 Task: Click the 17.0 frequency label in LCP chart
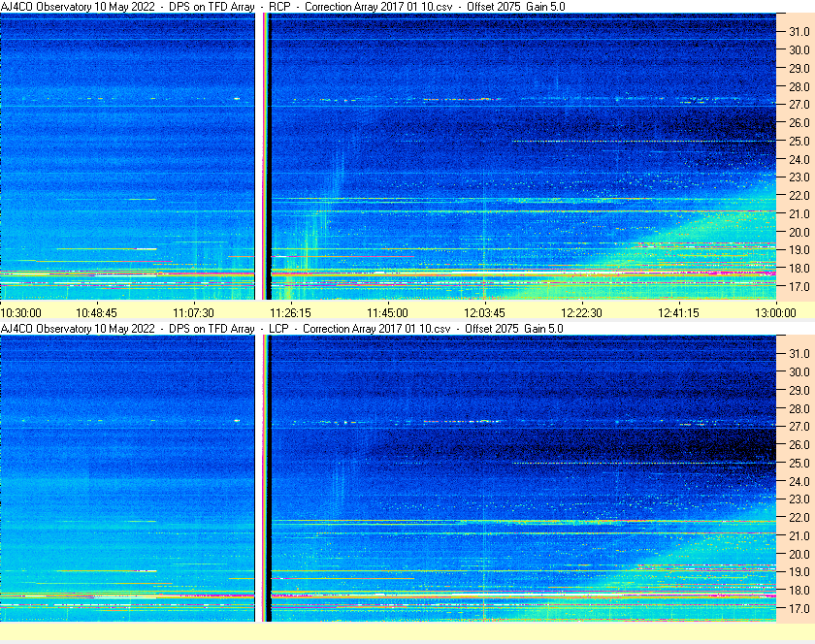tap(799, 608)
